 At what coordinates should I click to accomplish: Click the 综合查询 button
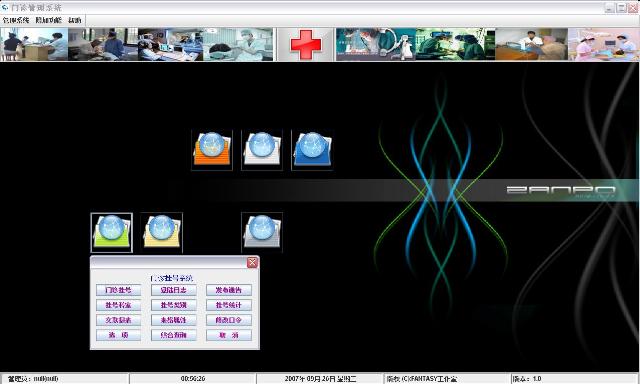[173, 335]
